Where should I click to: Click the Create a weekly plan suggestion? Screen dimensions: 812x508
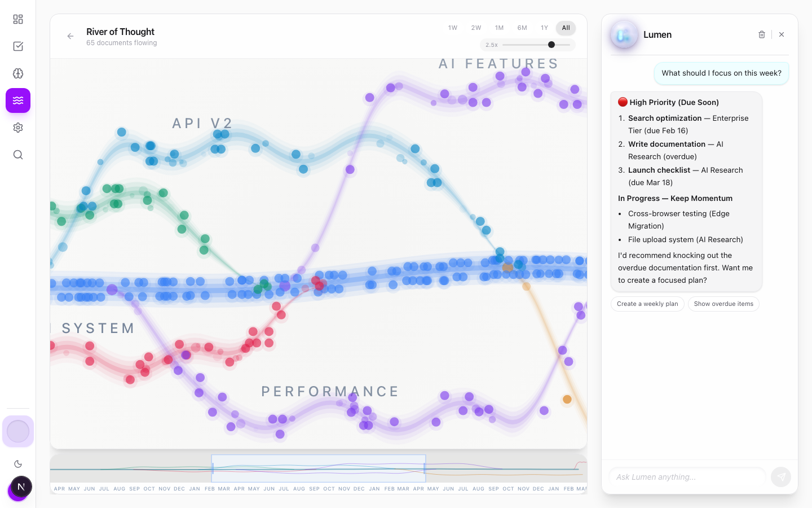coord(647,304)
